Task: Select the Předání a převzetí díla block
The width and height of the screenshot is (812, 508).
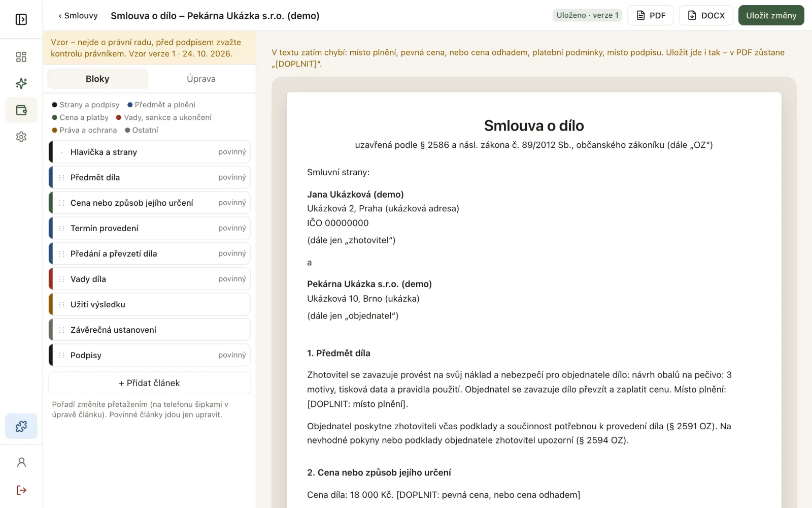Action: (149, 253)
